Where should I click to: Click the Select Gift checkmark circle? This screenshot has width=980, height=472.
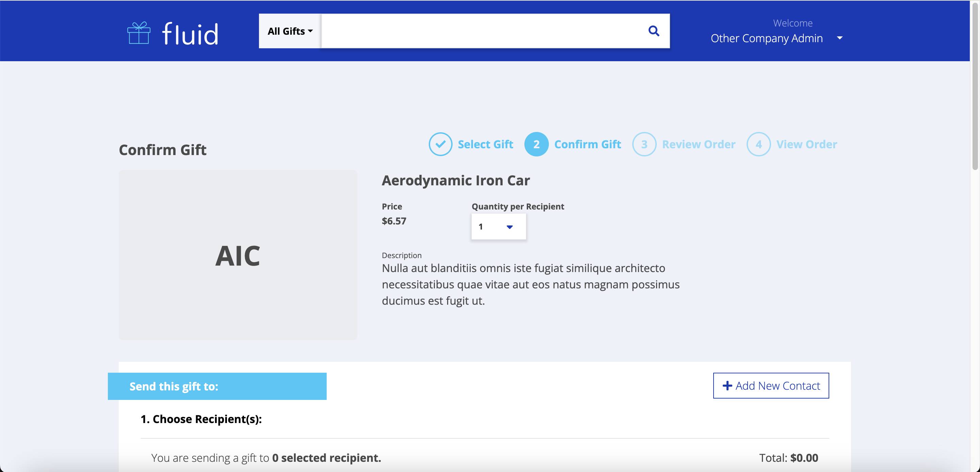tap(440, 144)
